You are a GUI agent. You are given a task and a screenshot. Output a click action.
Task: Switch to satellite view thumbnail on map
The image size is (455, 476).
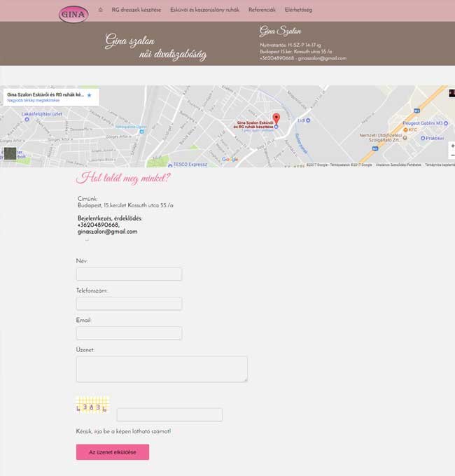(x=10, y=153)
